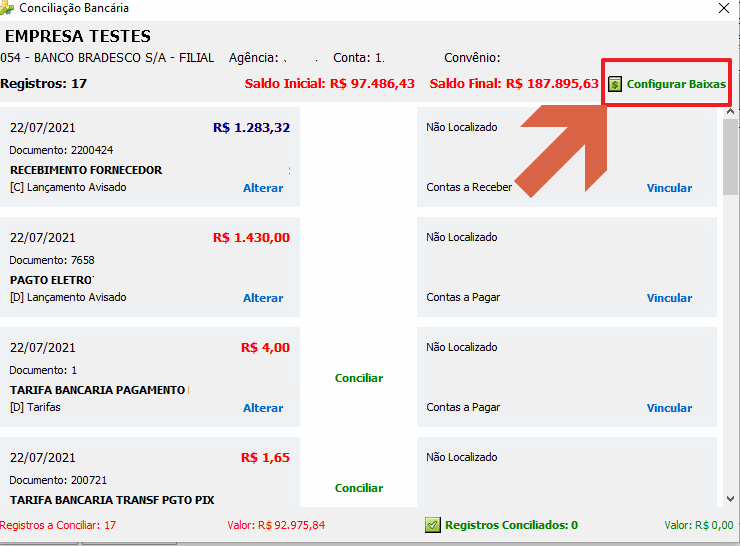
Task: Click Conciliar for TARIFA BANCARIA PAGAMENTO
Action: point(359,378)
